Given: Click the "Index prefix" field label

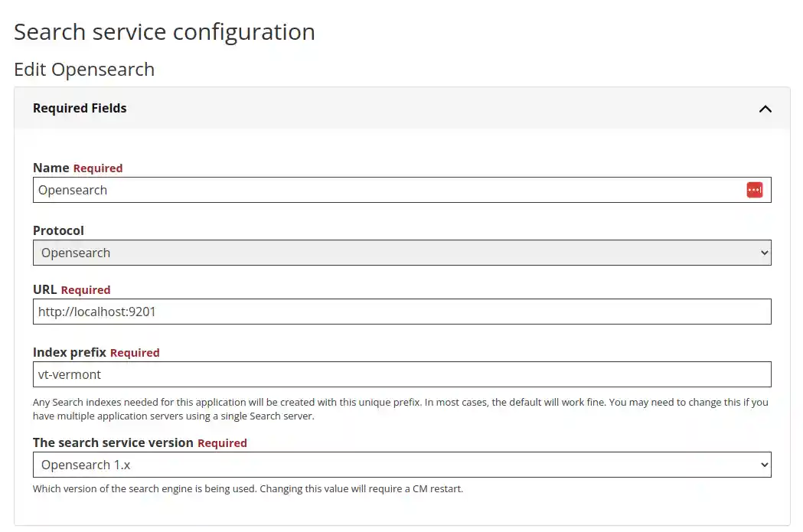Looking at the screenshot, I should [x=70, y=352].
